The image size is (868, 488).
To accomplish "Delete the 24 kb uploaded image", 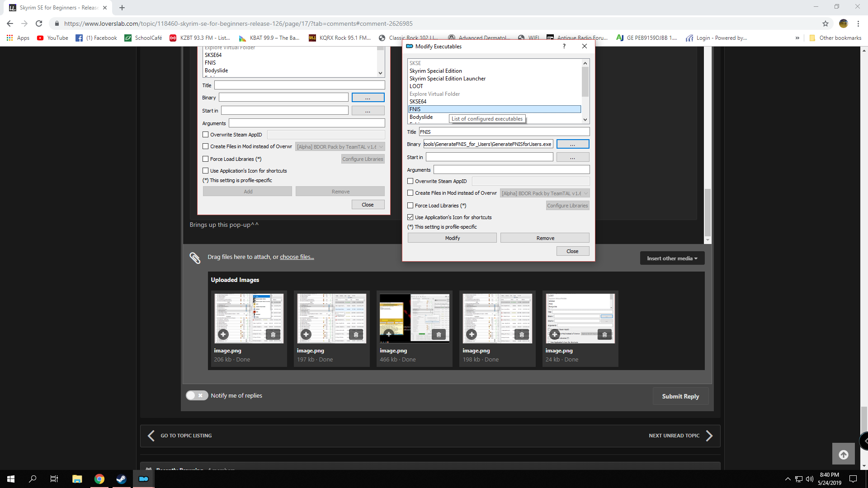I will (x=604, y=334).
